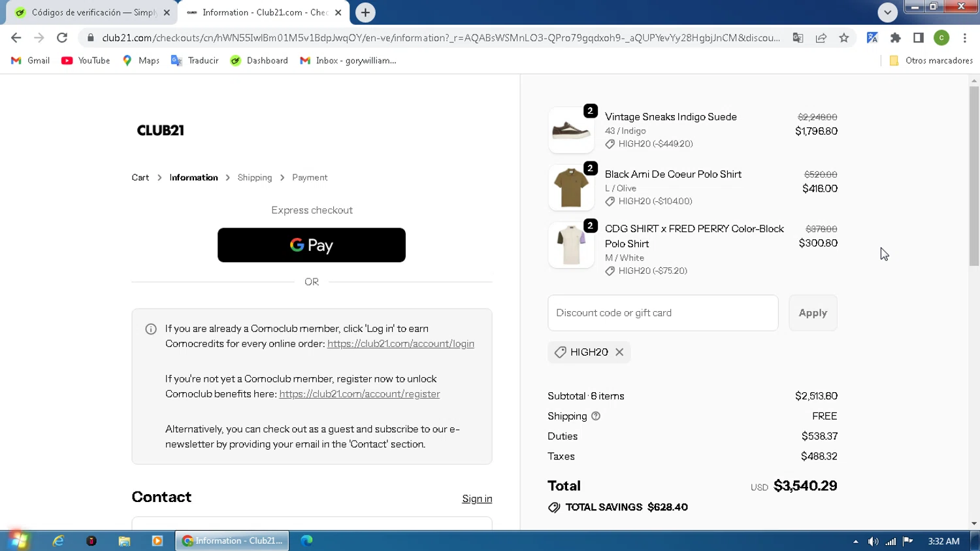Click Vintage Sneaks Indigo Suede thumbnail

pyautogui.click(x=571, y=130)
